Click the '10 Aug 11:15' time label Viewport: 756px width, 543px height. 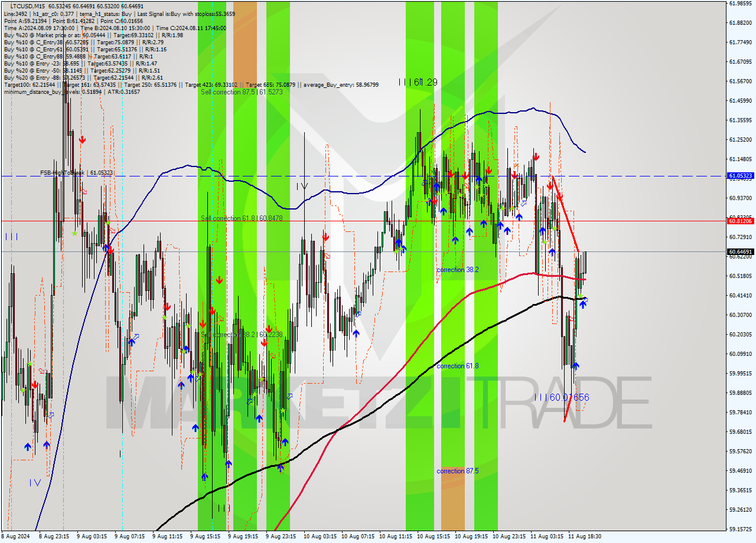396,537
